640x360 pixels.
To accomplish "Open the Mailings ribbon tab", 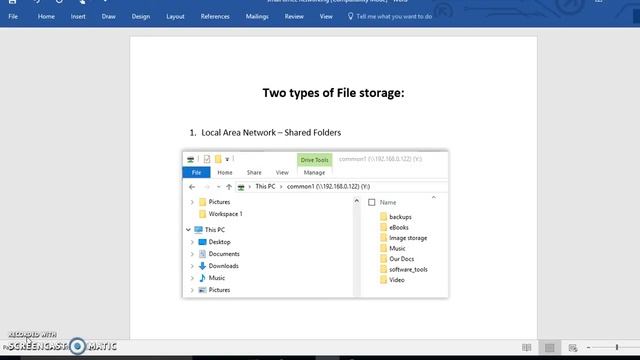I will click(257, 17).
